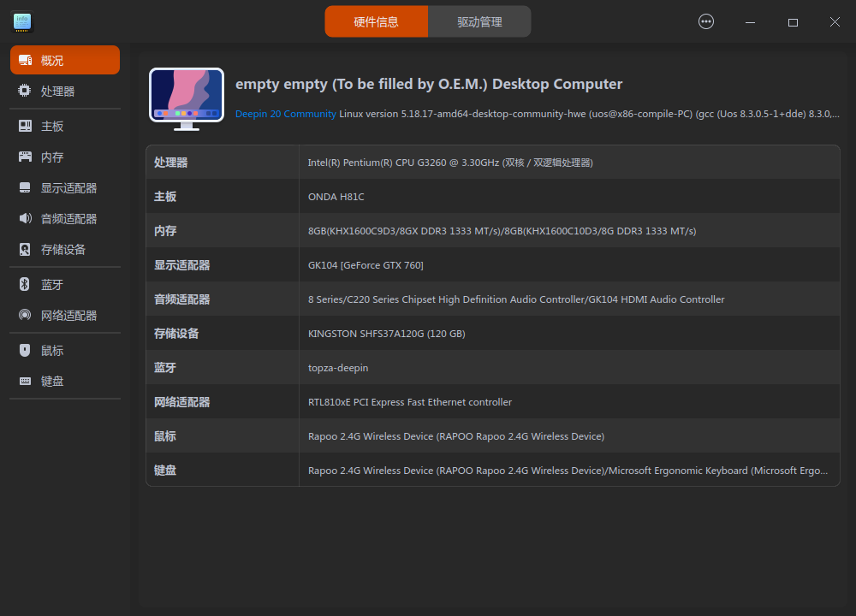Image resolution: width=856 pixels, height=616 pixels.
Task: Open the 内存 memory section icon
Action: coord(26,157)
